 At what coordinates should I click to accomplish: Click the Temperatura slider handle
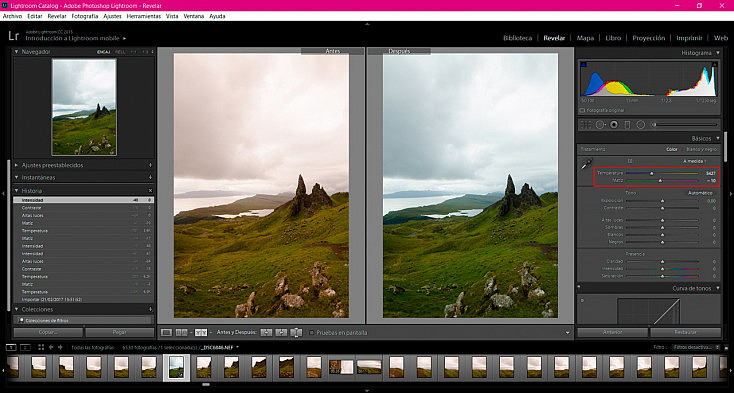coord(651,173)
